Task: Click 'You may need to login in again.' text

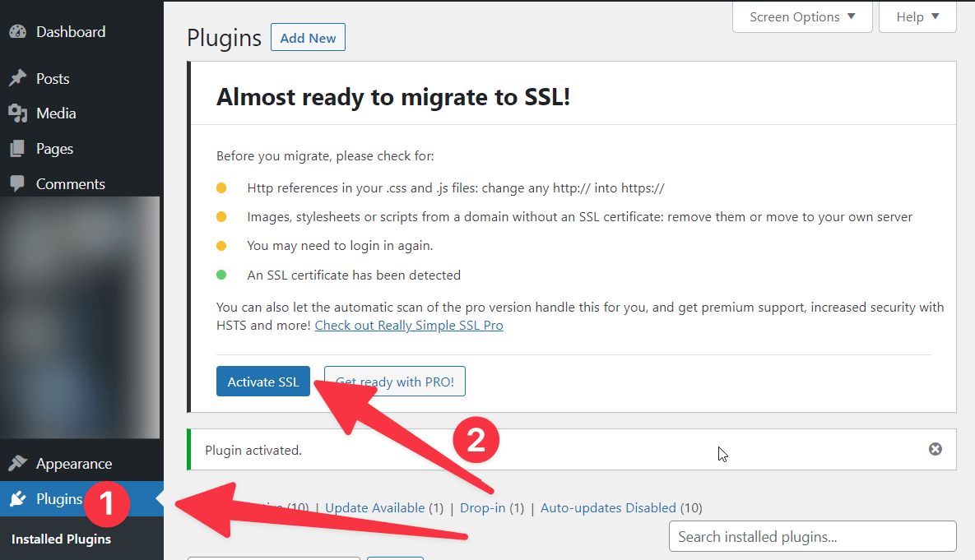Action: pyautogui.click(x=340, y=246)
